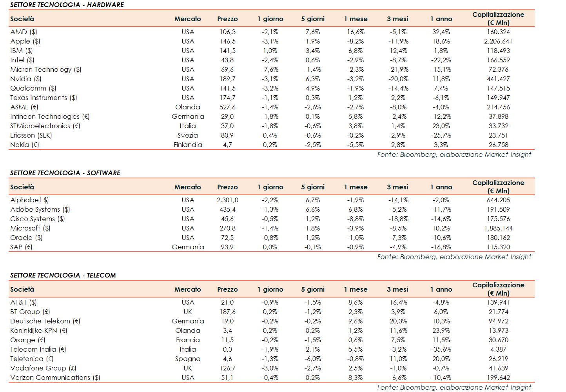Click the 'SETTORE TECNOLOGIA - TELECOM' section title
The height and width of the screenshot is (392, 566).
tap(63, 275)
